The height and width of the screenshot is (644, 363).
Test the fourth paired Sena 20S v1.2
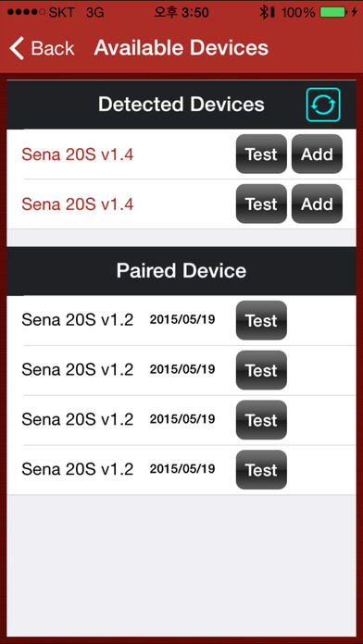coord(261,469)
